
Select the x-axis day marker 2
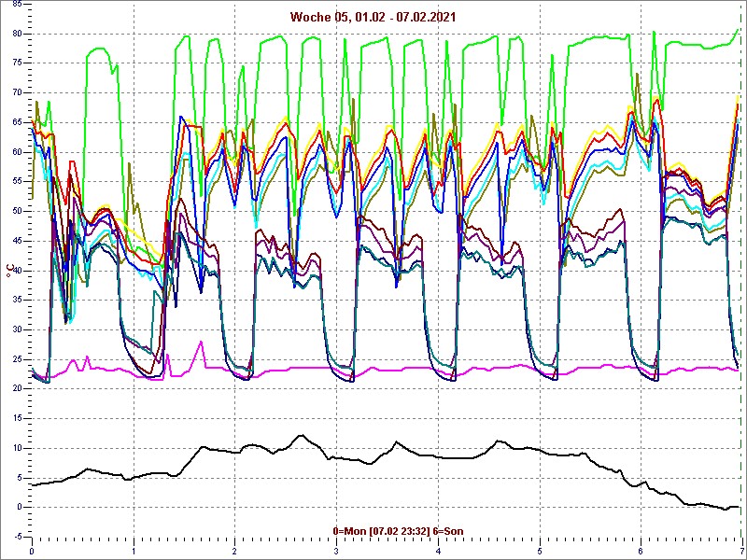[235, 551]
